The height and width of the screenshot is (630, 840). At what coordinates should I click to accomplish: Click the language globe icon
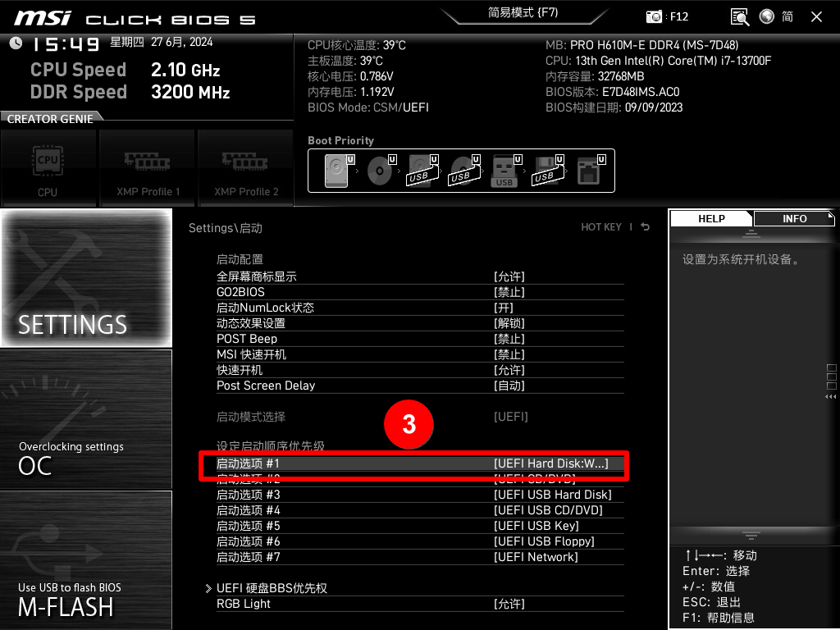[x=766, y=16]
